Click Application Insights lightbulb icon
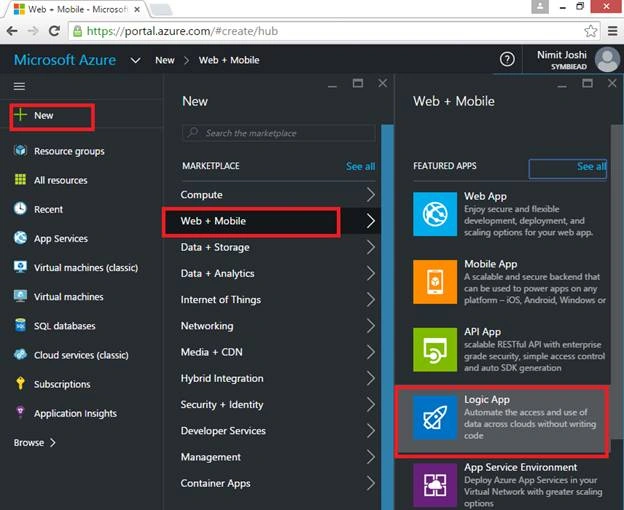 point(20,413)
